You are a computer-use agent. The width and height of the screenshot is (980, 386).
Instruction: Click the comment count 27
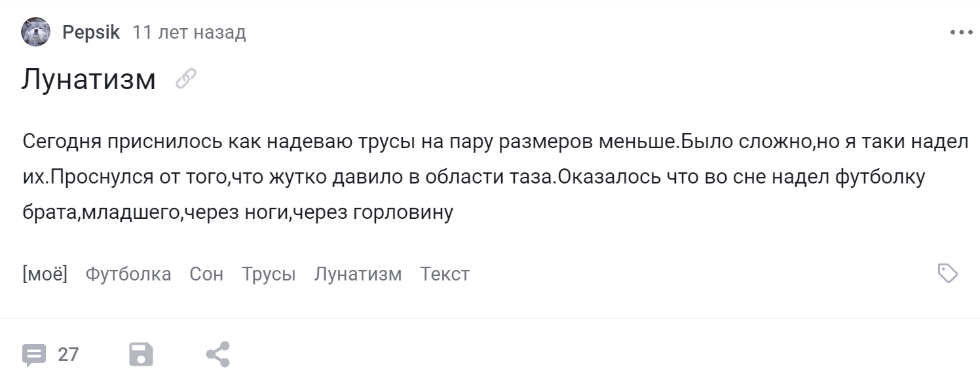68,355
